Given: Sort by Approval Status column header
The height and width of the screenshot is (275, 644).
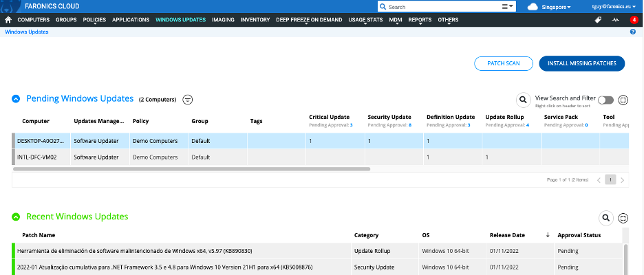Looking at the screenshot, I should point(579,235).
